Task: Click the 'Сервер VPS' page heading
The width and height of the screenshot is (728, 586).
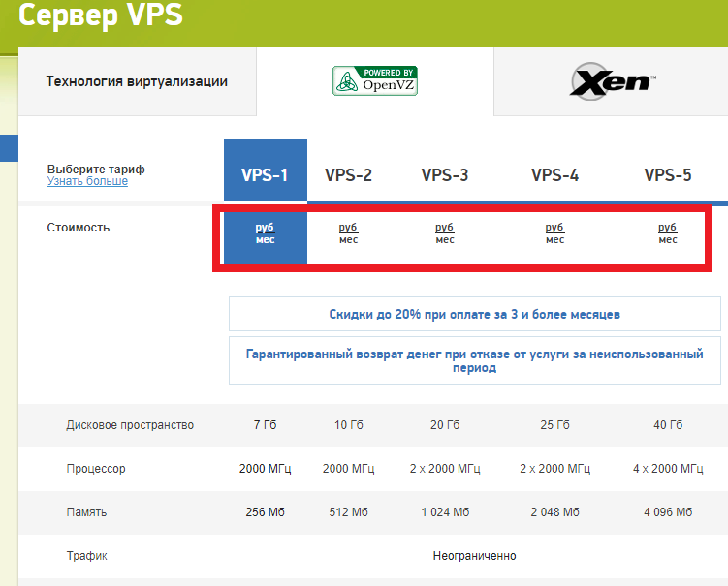Action: click(101, 16)
